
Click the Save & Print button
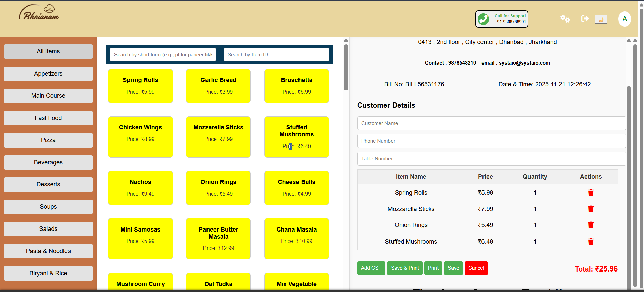click(405, 268)
